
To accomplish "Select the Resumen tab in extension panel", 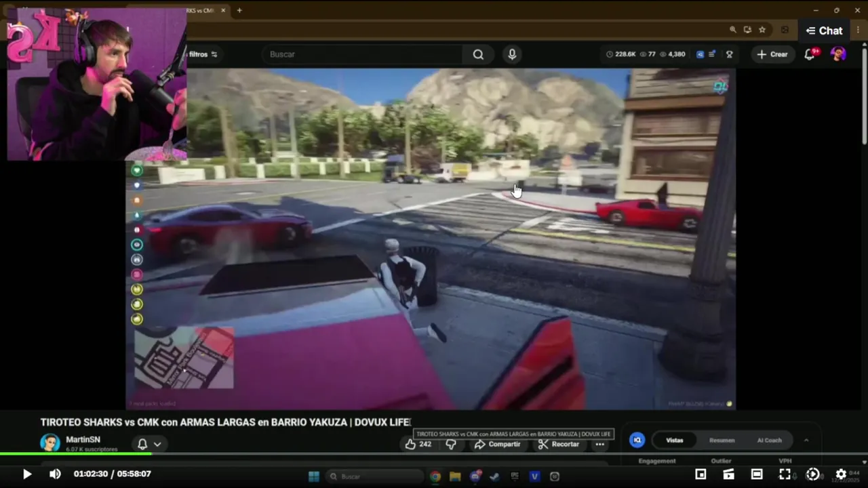I will (x=722, y=440).
